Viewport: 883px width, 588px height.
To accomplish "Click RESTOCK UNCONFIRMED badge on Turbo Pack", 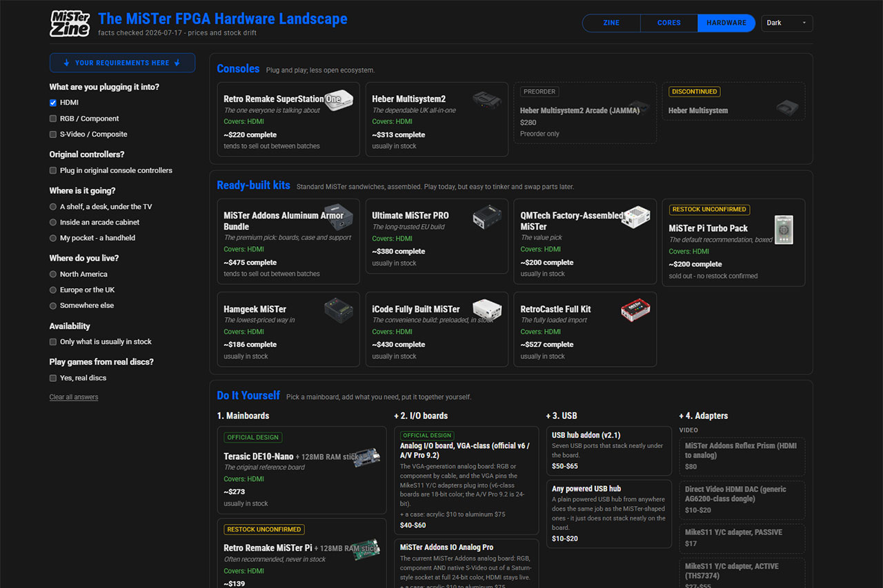I will (x=709, y=210).
